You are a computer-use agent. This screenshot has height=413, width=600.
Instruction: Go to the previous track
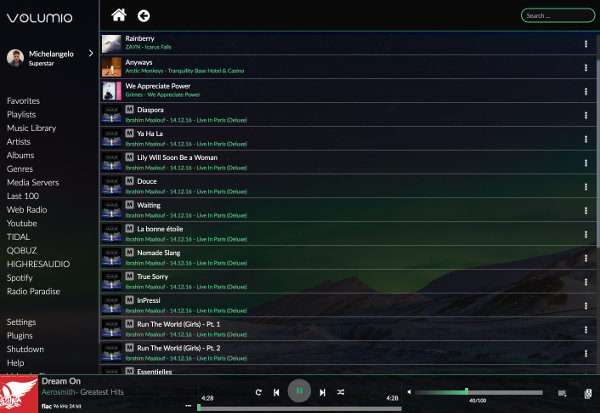(x=276, y=392)
